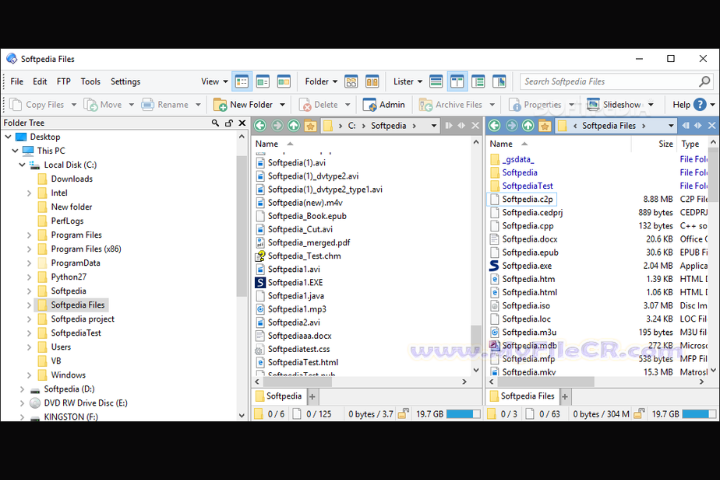Screen dimensions: 720x480
Task: Add new tab beside Softpedia tab
Action: click(312, 396)
